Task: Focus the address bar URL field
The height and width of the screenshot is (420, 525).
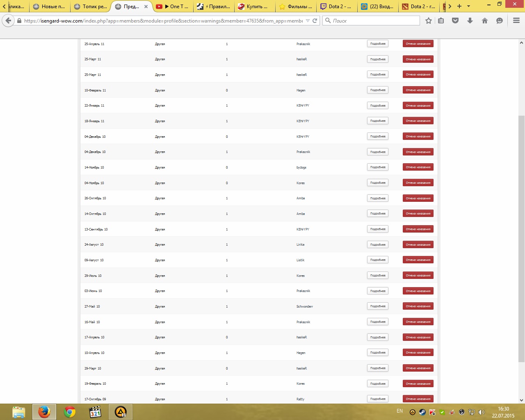Action: (163, 21)
